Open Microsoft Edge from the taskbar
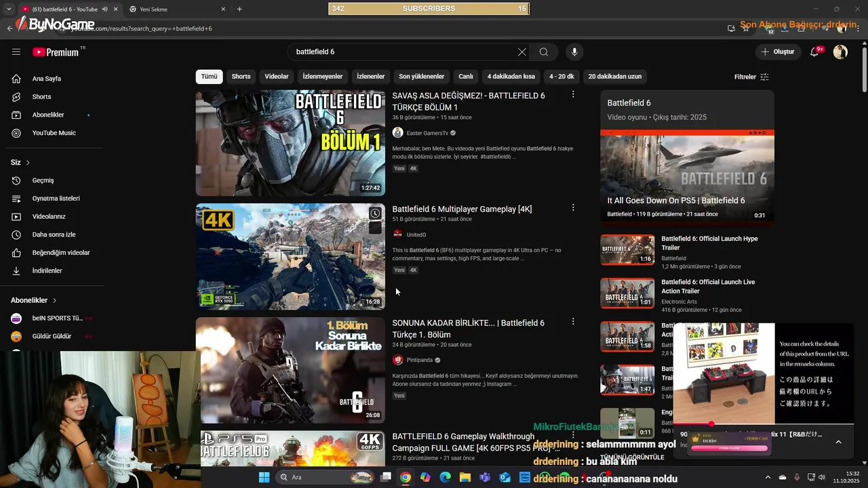This screenshot has width=868, height=488. [x=445, y=477]
